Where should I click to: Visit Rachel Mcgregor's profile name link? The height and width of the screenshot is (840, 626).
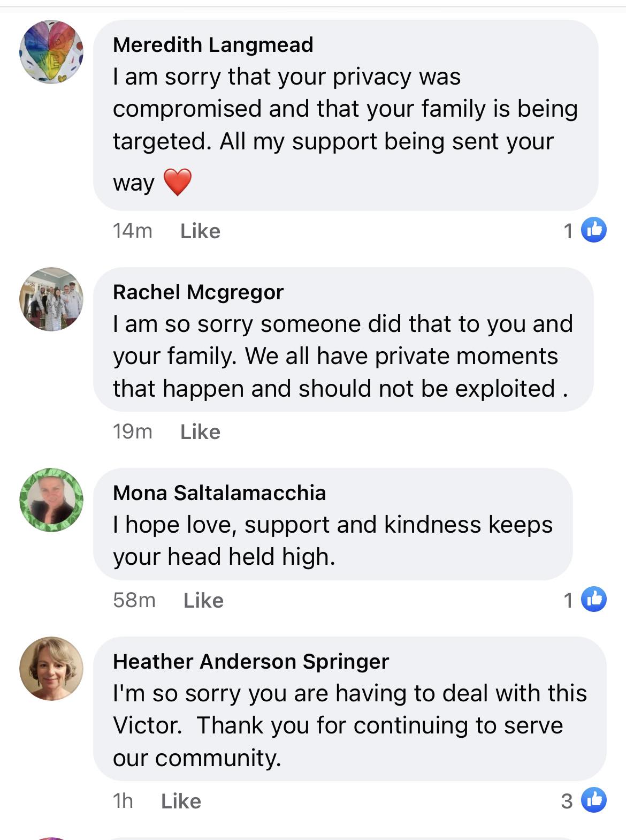[198, 292]
